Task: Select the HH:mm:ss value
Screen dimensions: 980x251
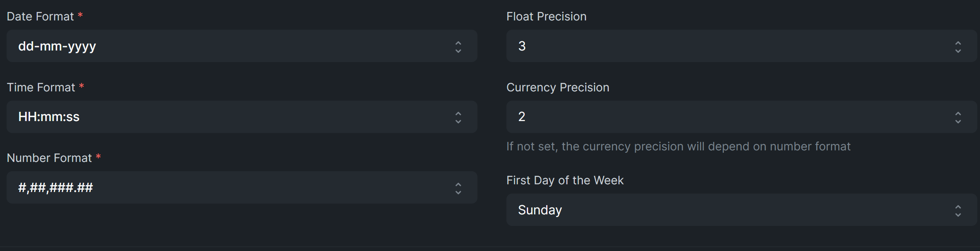Action: 49,117
